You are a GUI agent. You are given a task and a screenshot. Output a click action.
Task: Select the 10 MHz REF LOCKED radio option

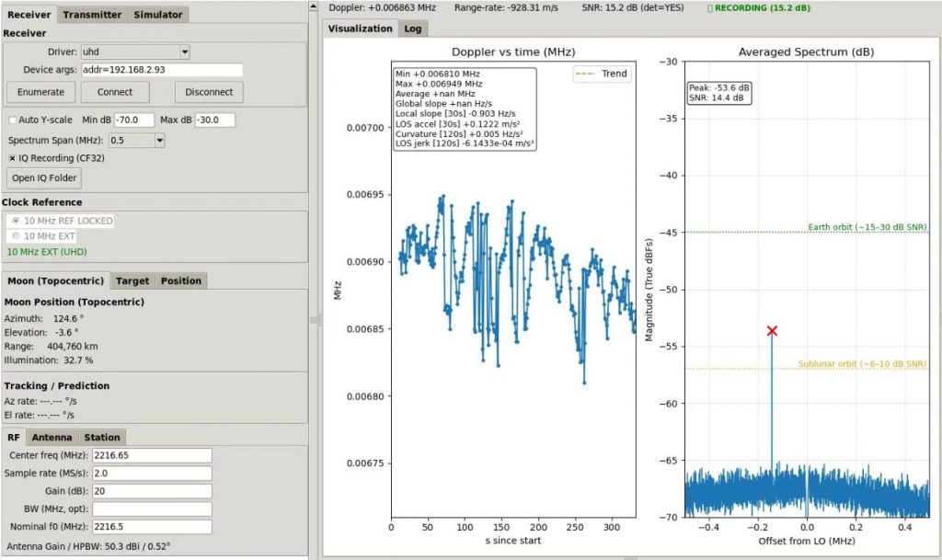(14, 221)
